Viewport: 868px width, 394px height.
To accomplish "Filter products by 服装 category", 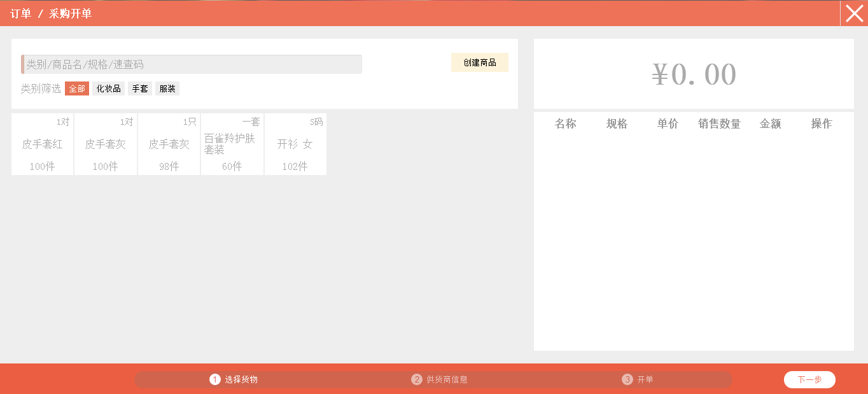I will click(x=167, y=89).
